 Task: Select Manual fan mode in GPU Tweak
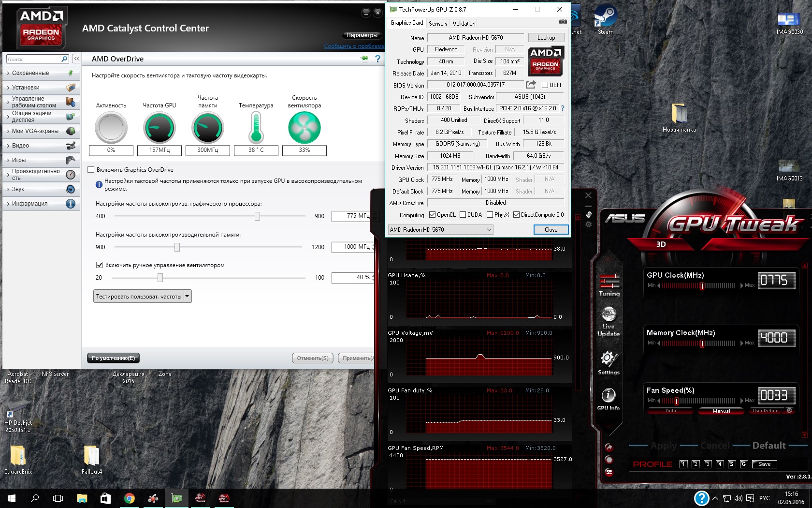pos(722,411)
